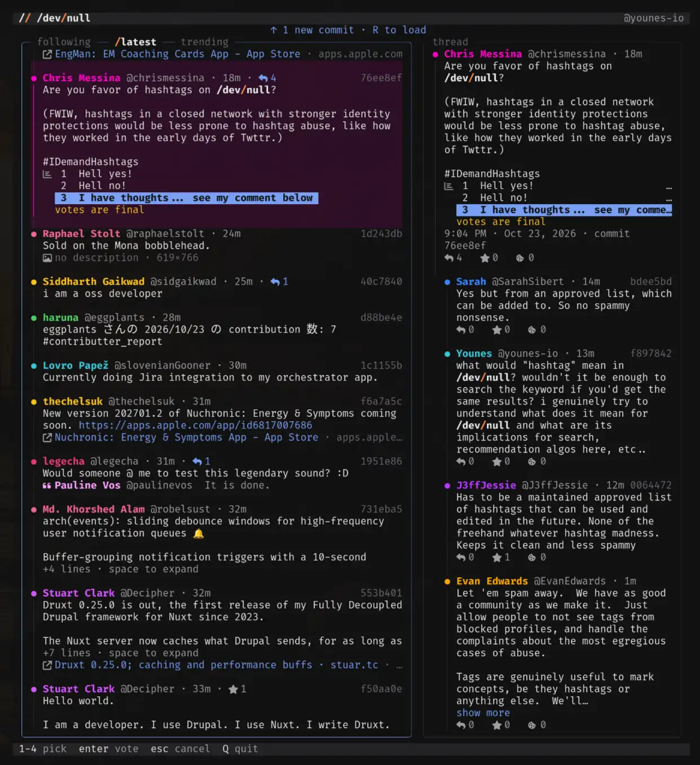Click the star icon on Stuart Clark's Hello world post

point(233,689)
